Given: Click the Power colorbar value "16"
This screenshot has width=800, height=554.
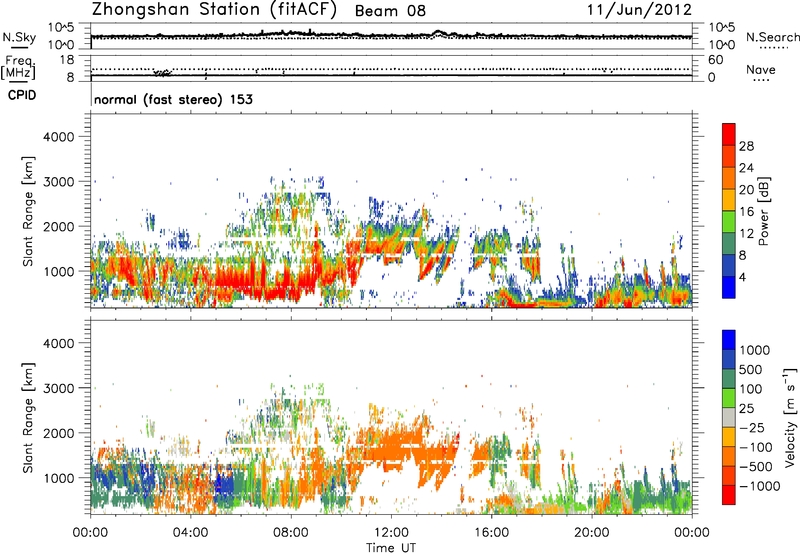Looking at the screenshot, I should [746, 212].
